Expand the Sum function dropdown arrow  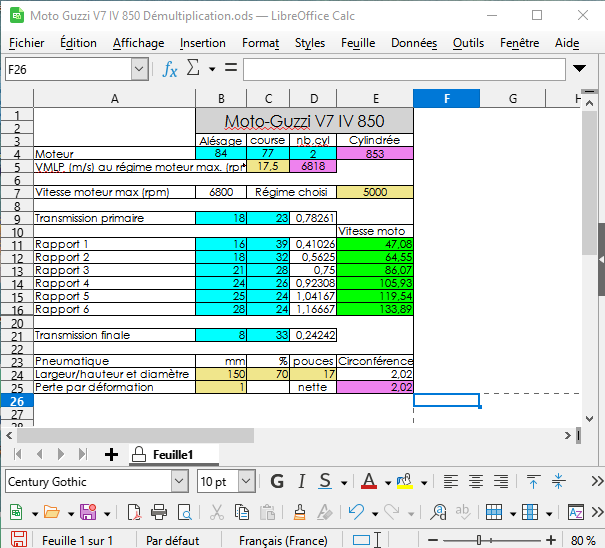212,69
